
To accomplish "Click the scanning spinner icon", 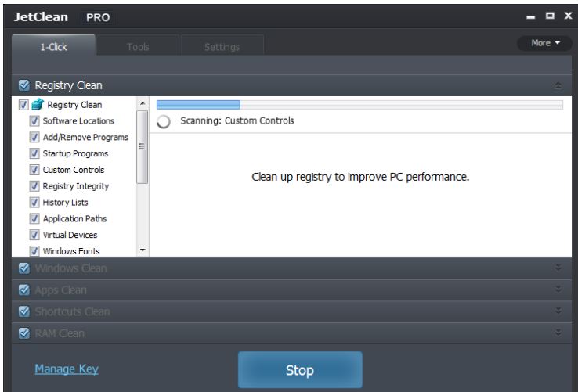I will click(x=164, y=121).
